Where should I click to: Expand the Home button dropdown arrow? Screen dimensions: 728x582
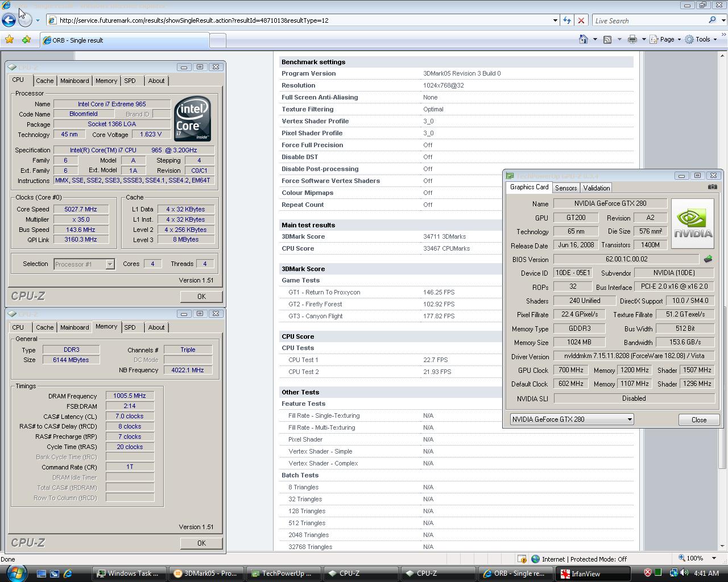coord(595,39)
